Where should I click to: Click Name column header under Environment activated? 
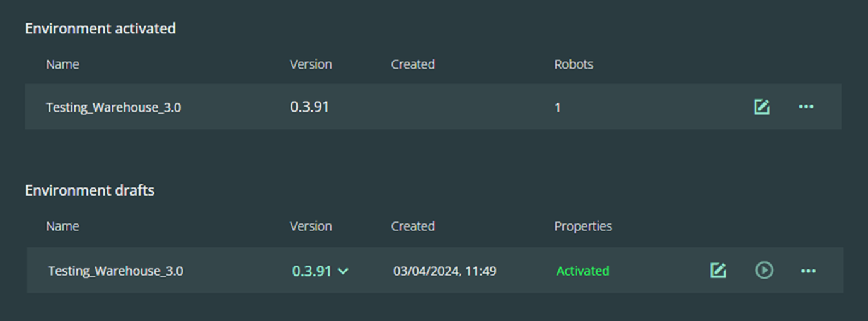pos(62,64)
